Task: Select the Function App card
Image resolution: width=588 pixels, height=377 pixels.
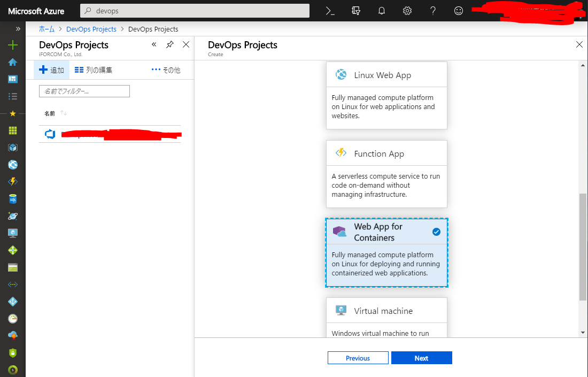Action: (x=386, y=174)
